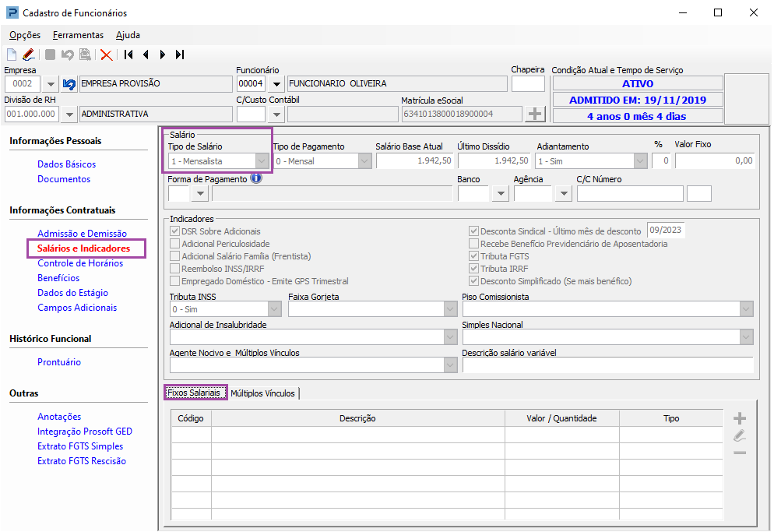Toggle the DSR Sobre Adicionais checkbox

coord(174,231)
